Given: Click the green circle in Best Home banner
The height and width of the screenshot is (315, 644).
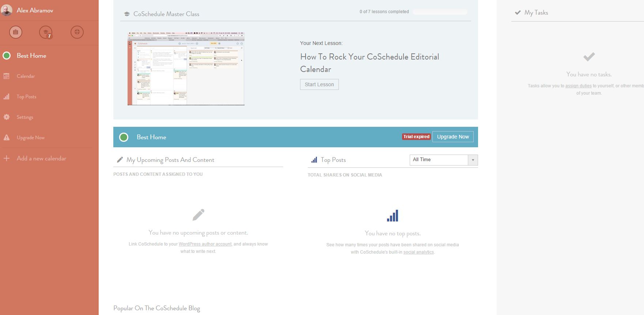Looking at the screenshot, I should 124,137.
